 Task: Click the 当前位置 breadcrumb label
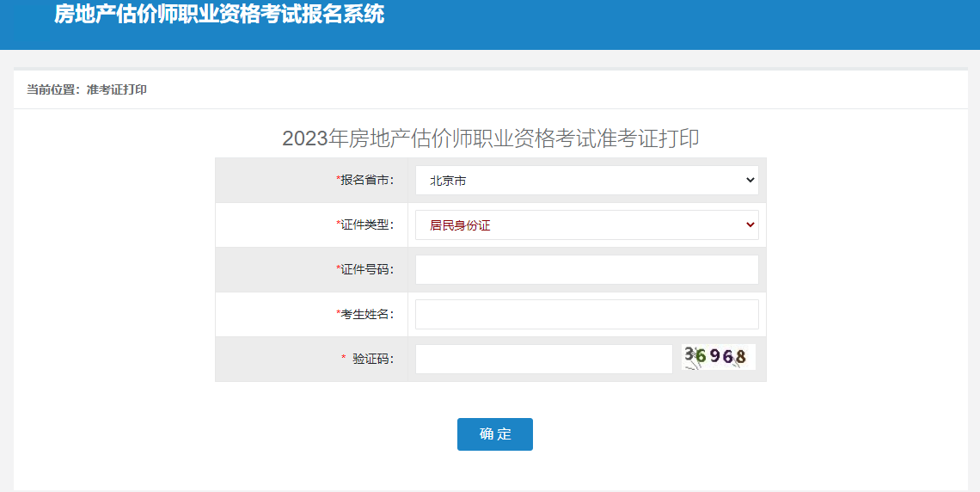(52, 89)
